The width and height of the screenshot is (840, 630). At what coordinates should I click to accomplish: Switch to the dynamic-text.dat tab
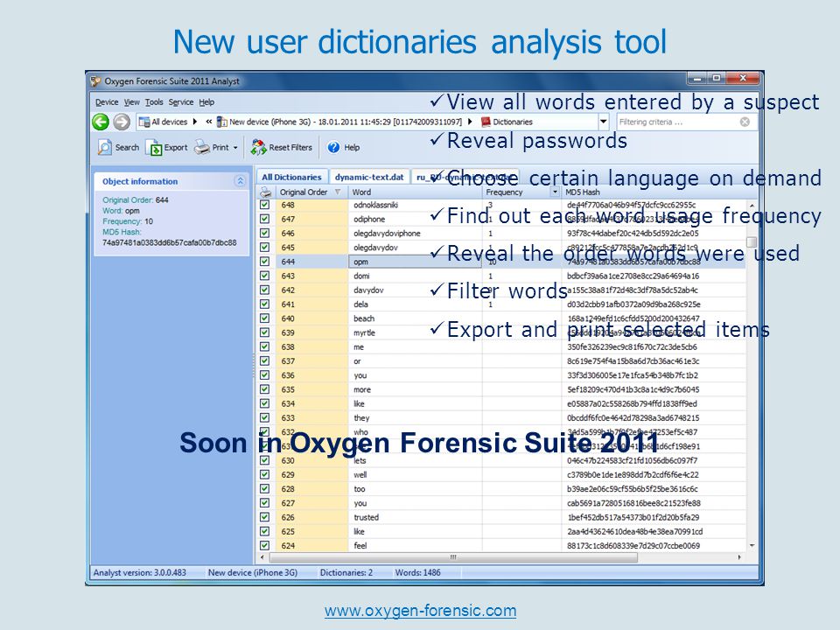click(x=369, y=178)
